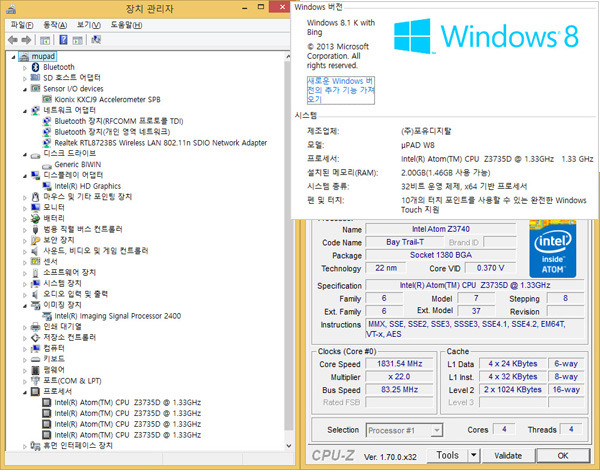Expand the SD 호스트 어댑터 node
The width and height of the screenshot is (600, 472).
point(25,78)
